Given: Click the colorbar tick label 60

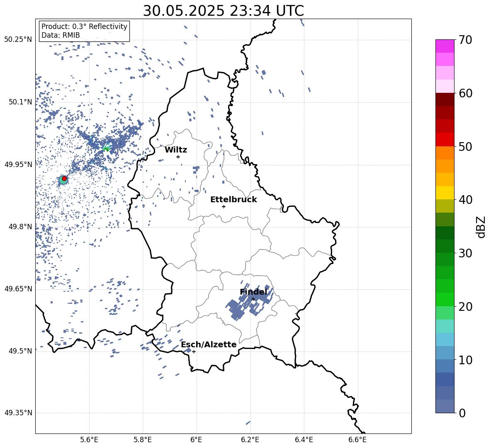Looking at the screenshot, I should point(465,93).
